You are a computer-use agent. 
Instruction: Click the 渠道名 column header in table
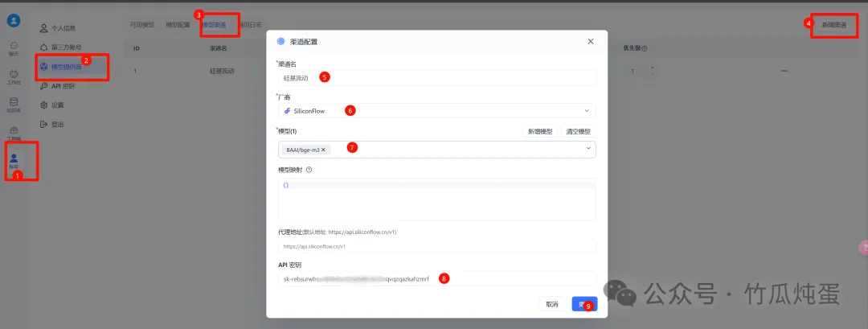[219, 48]
